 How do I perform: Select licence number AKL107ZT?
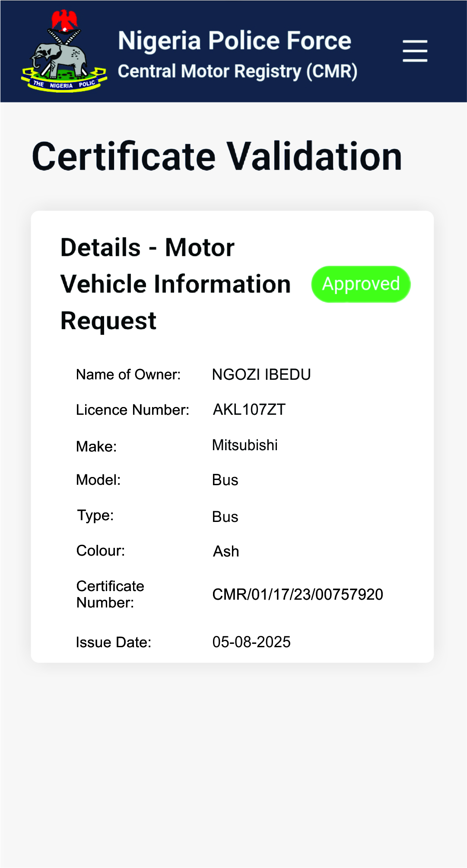tap(249, 410)
